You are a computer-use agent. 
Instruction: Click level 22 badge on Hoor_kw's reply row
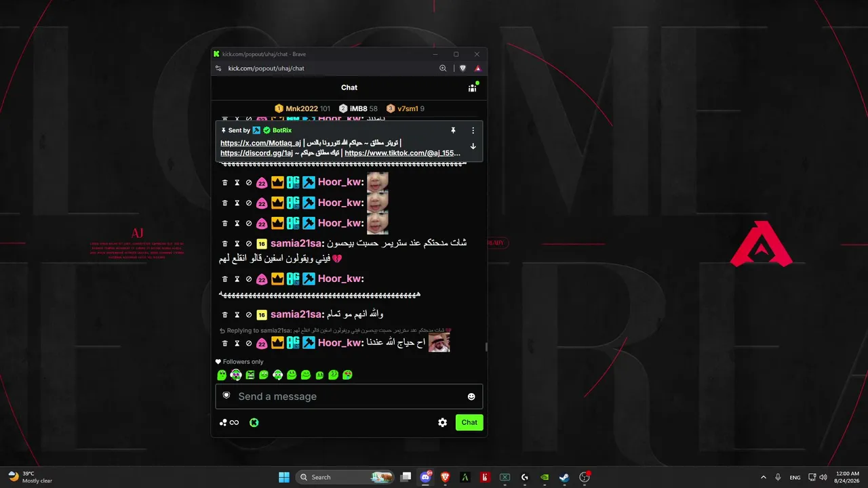(262, 343)
